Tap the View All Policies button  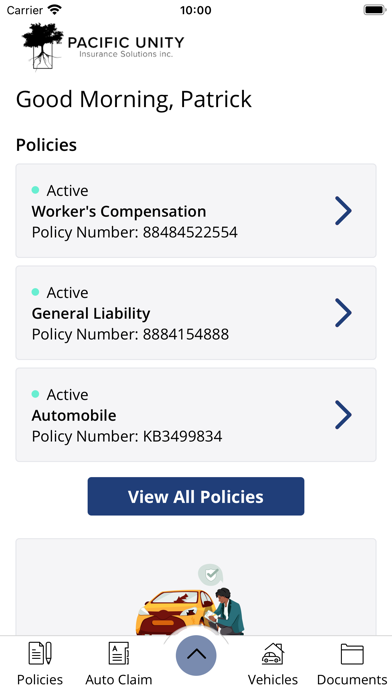coord(196,496)
